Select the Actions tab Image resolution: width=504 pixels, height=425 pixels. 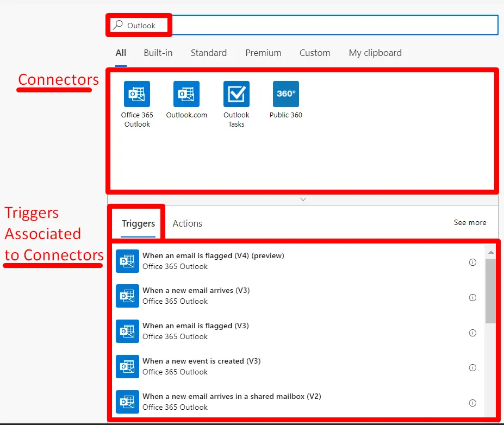tap(188, 223)
